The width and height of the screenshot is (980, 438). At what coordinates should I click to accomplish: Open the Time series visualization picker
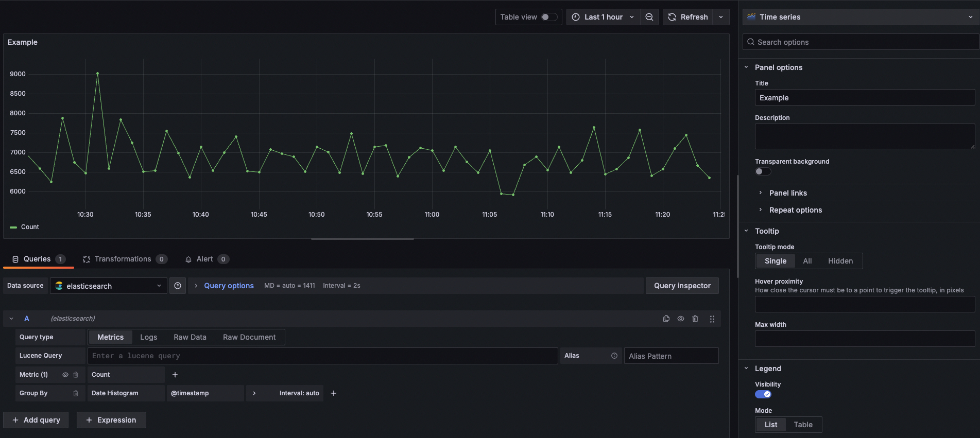point(860,17)
